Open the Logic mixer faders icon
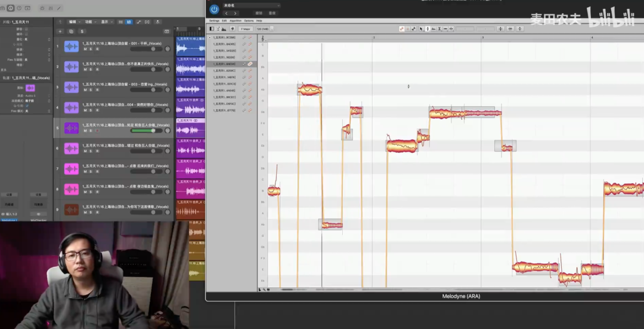 coord(51,8)
